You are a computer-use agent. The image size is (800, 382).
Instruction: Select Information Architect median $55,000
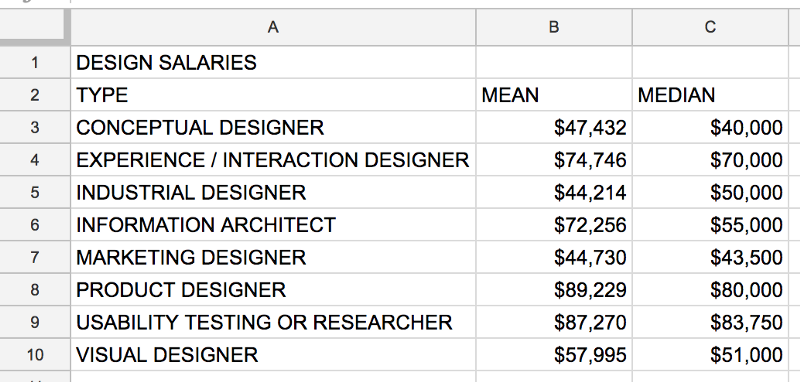click(x=710, y=224)
